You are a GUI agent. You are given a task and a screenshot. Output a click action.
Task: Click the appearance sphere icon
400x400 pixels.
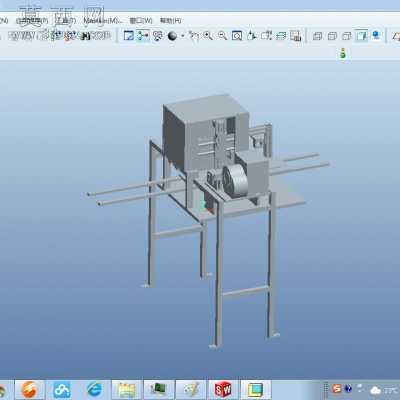172,36
